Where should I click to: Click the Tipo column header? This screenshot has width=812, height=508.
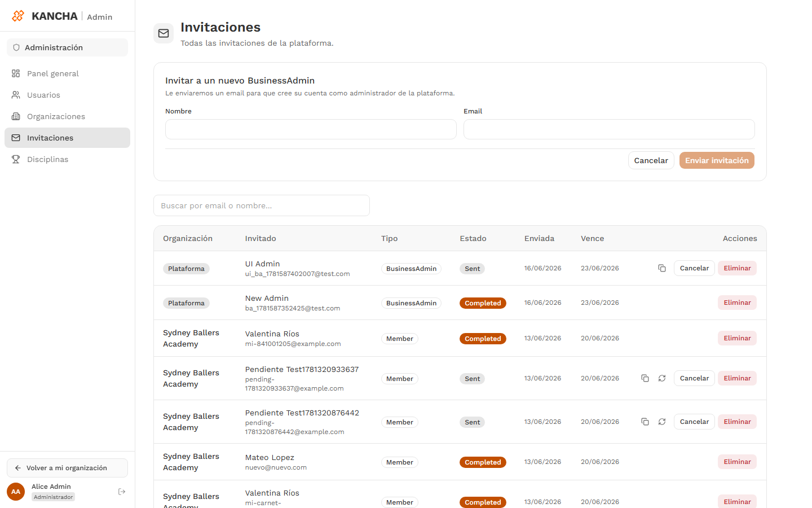(389, 238)
